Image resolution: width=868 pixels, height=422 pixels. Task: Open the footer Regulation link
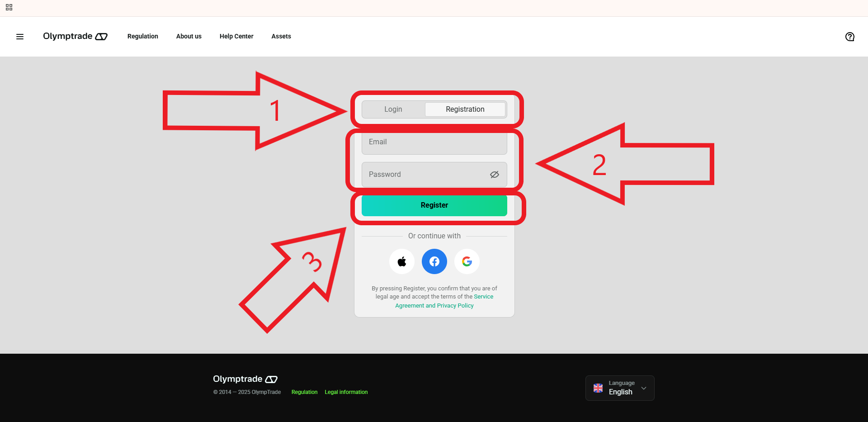[304, 392]
